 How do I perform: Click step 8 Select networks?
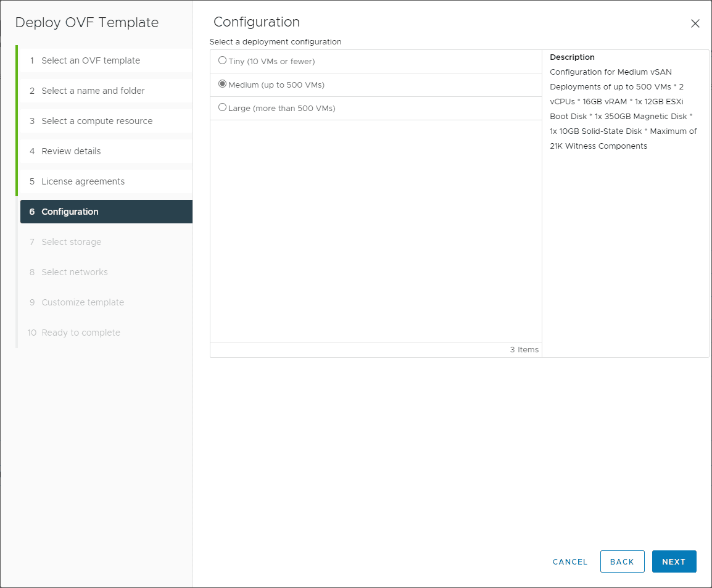point(75,272)
